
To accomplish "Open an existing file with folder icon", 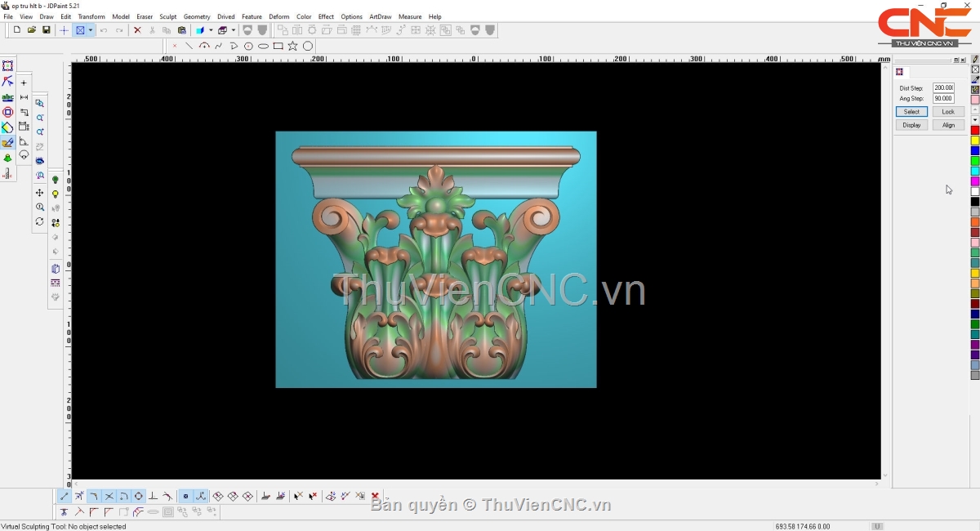I will 32,30.
